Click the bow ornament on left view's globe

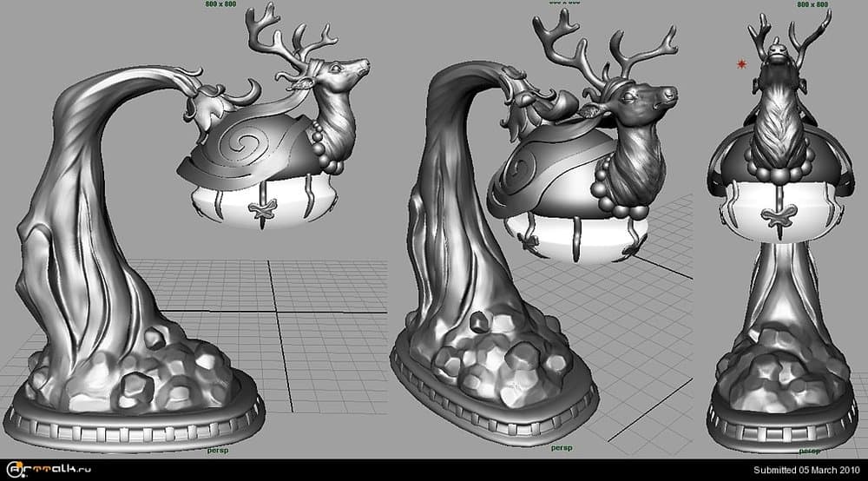coord(259,211)
